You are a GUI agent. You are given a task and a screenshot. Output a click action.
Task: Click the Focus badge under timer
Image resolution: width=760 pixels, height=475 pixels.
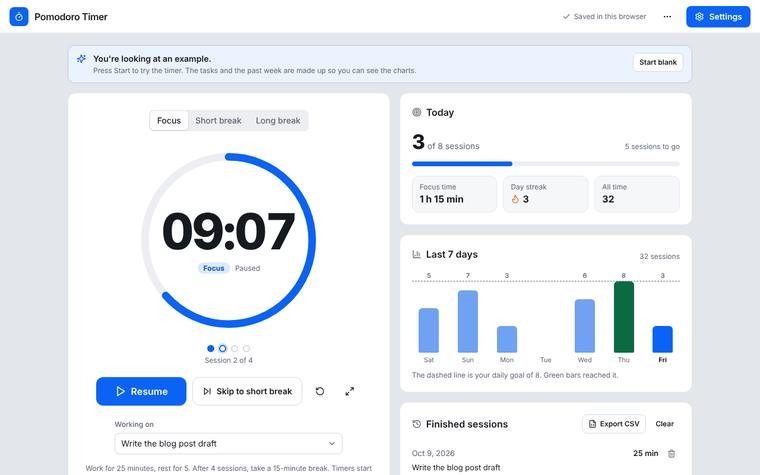(x=213, y=268)
